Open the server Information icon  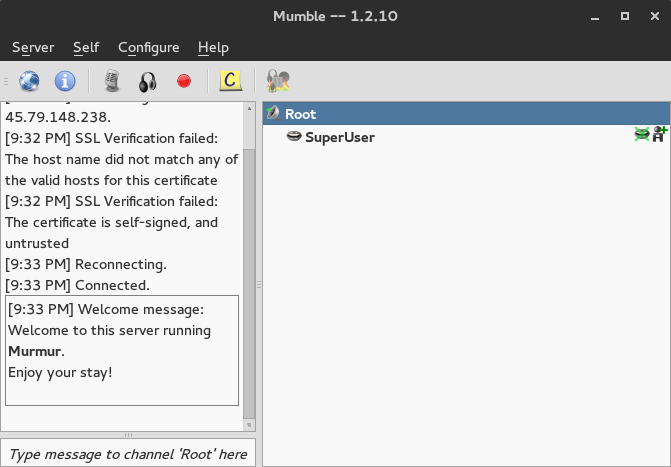[x=65, y=81]
